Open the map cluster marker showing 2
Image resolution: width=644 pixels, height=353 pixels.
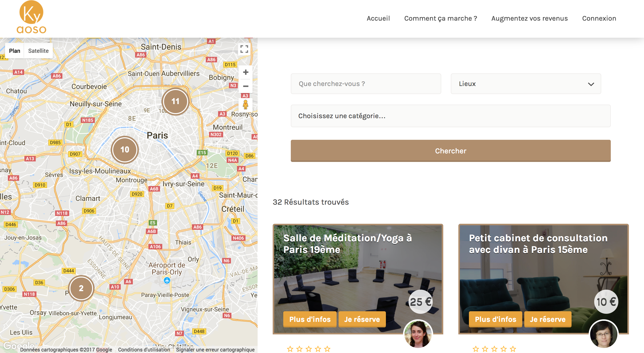pyautogui.click(x=81, y=288)
